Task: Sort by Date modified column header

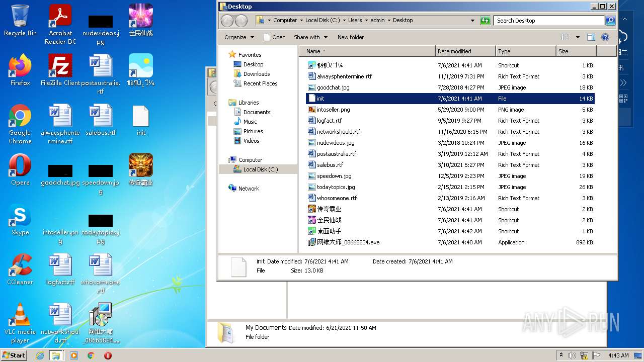Action: point(465,51)
